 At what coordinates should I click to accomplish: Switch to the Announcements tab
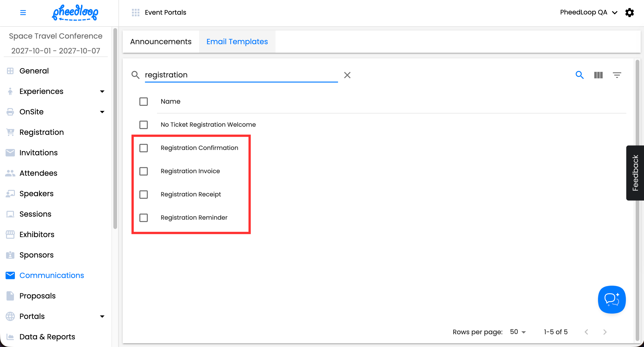coord(161,42)
